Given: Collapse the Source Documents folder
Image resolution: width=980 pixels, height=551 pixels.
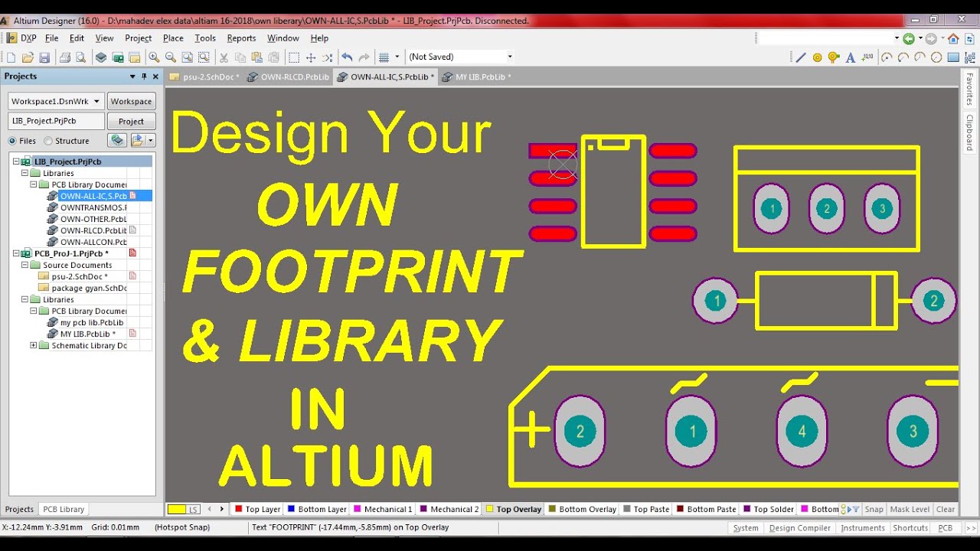Looking at the screenshot, I should coord(25,265).
